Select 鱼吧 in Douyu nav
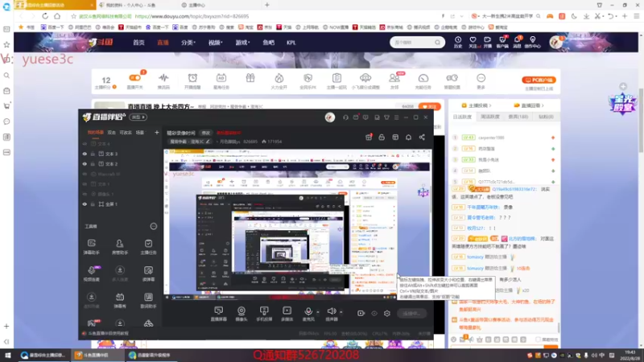Screen dimensions: 644x362 [x=268, y=43]
